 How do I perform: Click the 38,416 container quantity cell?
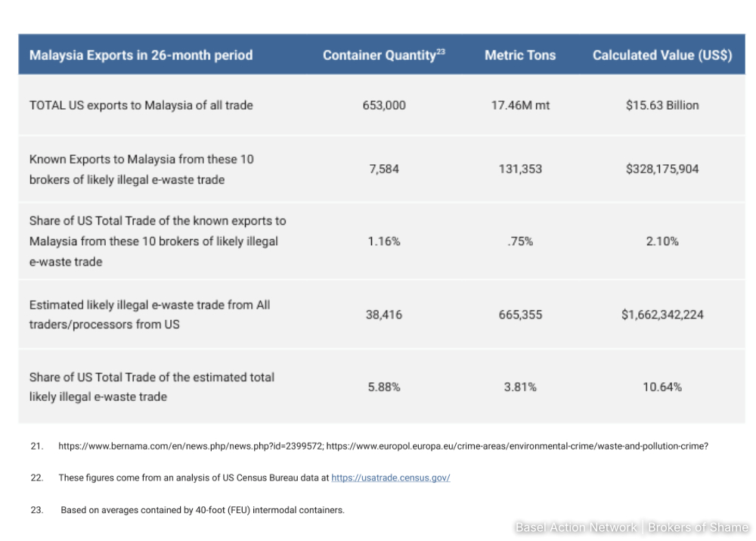click(384, 314)
